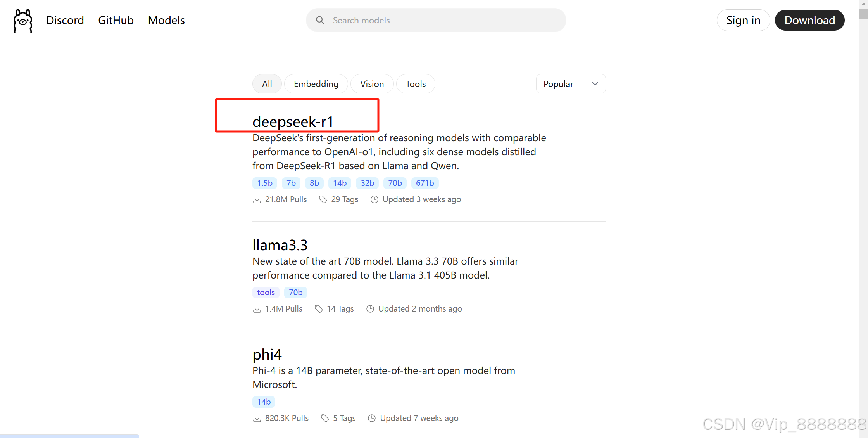
Task: Click the 5 Tags text
Action: (344, 418)
